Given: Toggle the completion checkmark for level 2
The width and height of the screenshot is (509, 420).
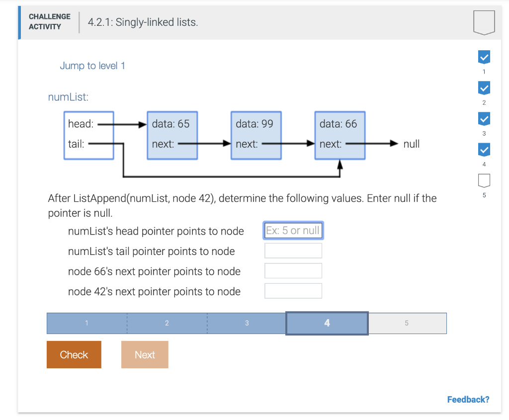Looking at the screenshot, I should pos(484,87).
